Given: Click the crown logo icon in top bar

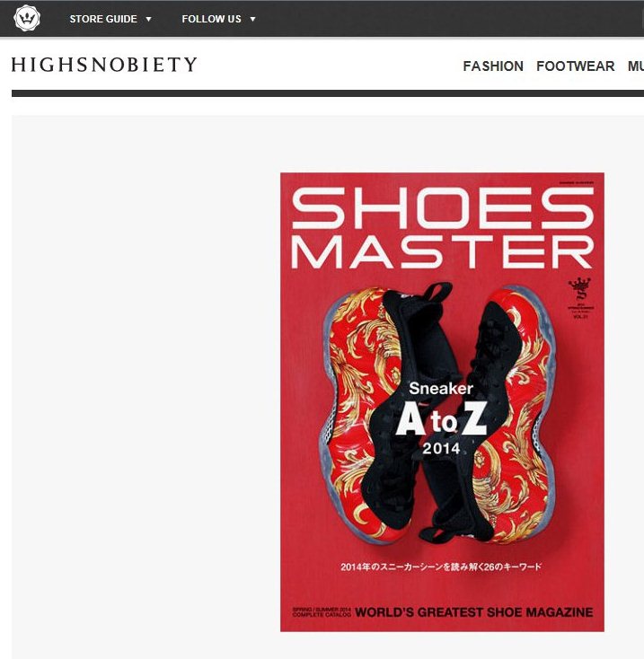Looking at the screenshot, I should 27,18.
